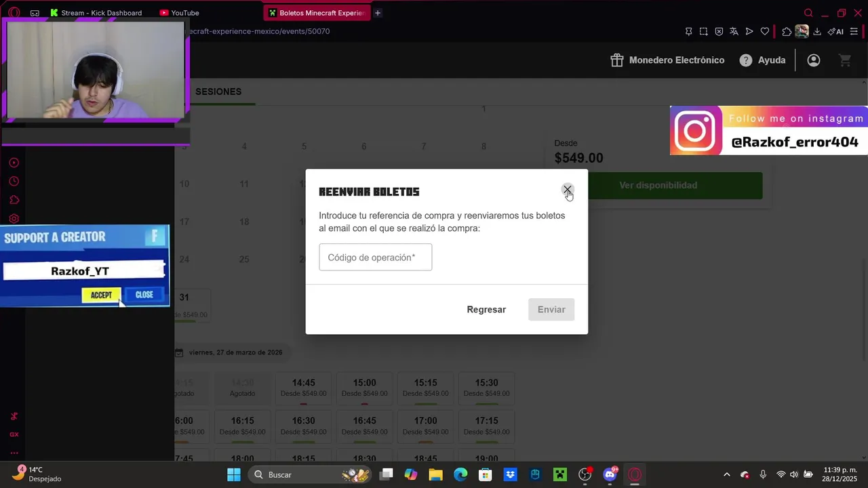The image size is (868, 488).
Task: Select the 17:15 session time slot
Action: pyautogui.click(x=486, y=426)
